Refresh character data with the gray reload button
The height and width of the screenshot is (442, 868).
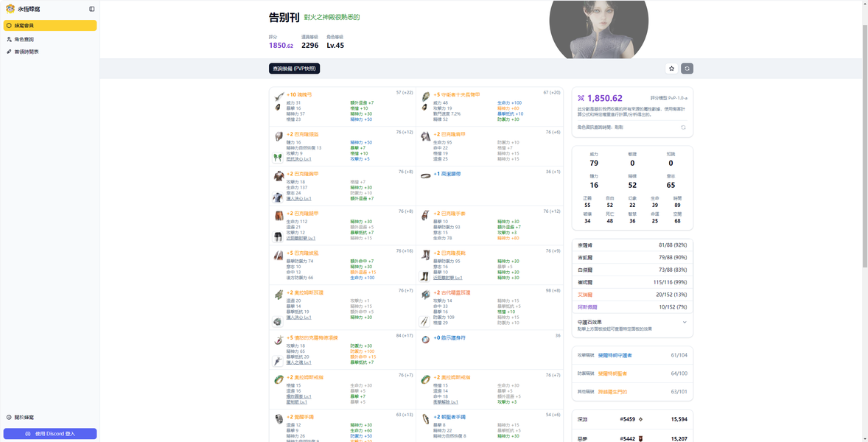tap(687, 69)
